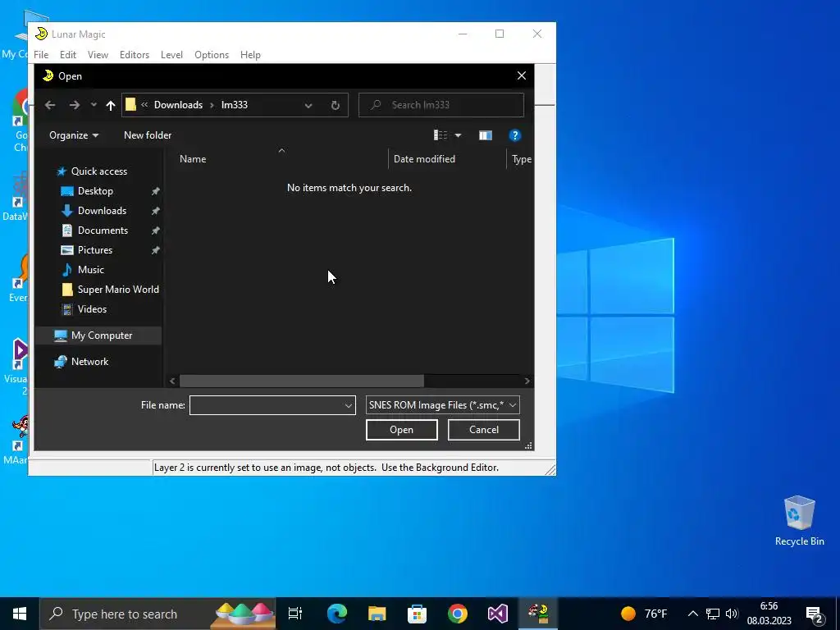Open the view options dropdown arrow
Viewport: 840px width, 630px height.
click(458, 135)
